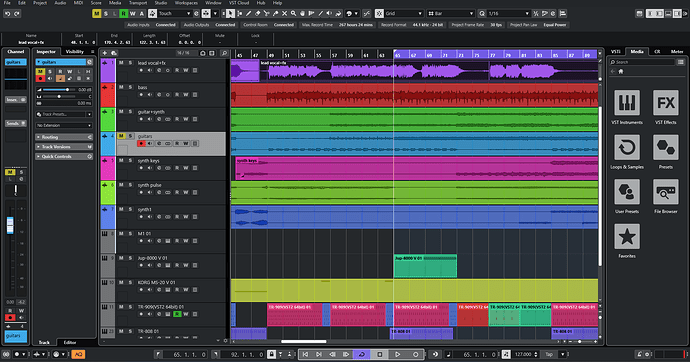Click the Sends section in Channel strip
Viewport: 690px width, 362px height.
(16, 124)
